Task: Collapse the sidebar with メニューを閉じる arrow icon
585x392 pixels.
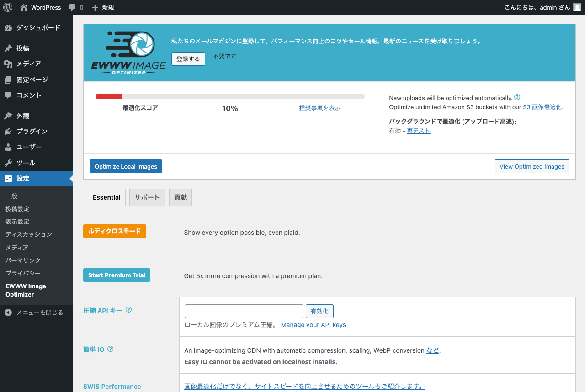Action: point(8,313)
